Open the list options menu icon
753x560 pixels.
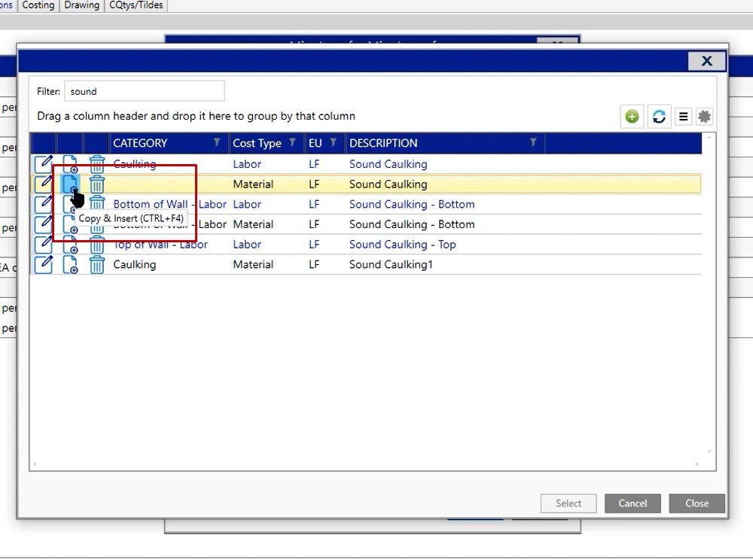[x=684, y=117]
